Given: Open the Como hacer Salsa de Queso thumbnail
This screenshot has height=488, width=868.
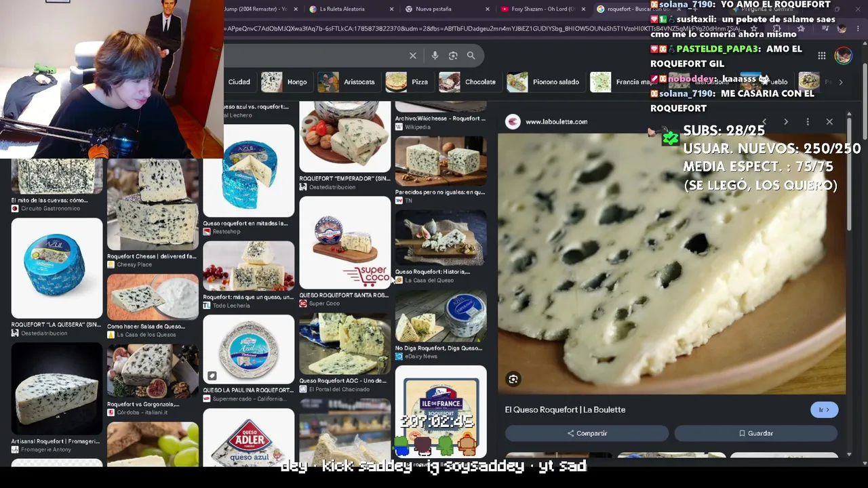Looking at the screenshot, I should click(153, 297).
